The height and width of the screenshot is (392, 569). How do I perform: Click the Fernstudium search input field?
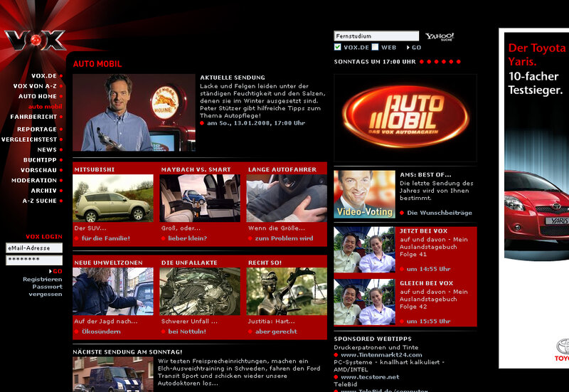(376, 36)
